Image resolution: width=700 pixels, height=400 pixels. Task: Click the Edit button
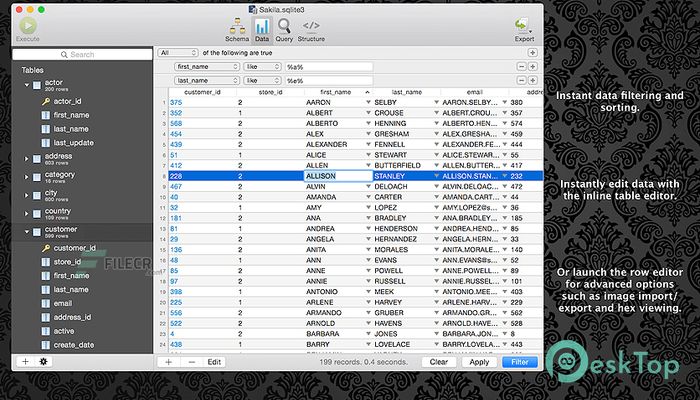click(214, 362)
